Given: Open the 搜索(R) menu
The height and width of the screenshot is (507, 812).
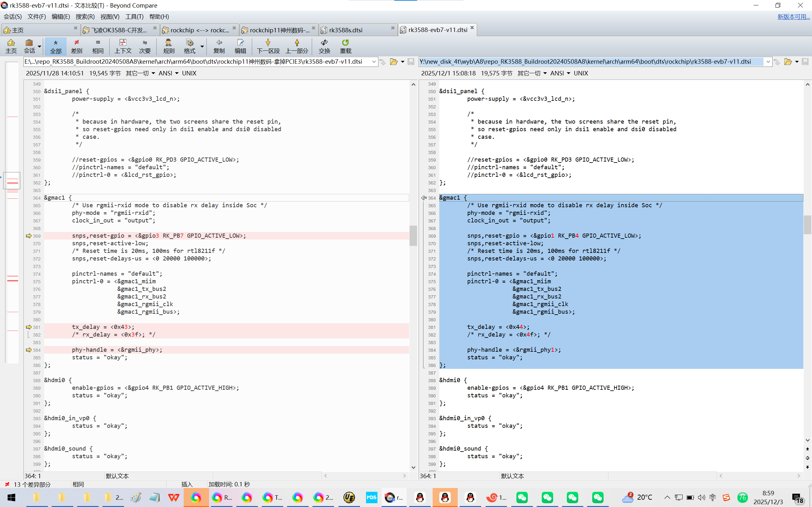Looking at the screenshot, I should click(x=85, y=16).
